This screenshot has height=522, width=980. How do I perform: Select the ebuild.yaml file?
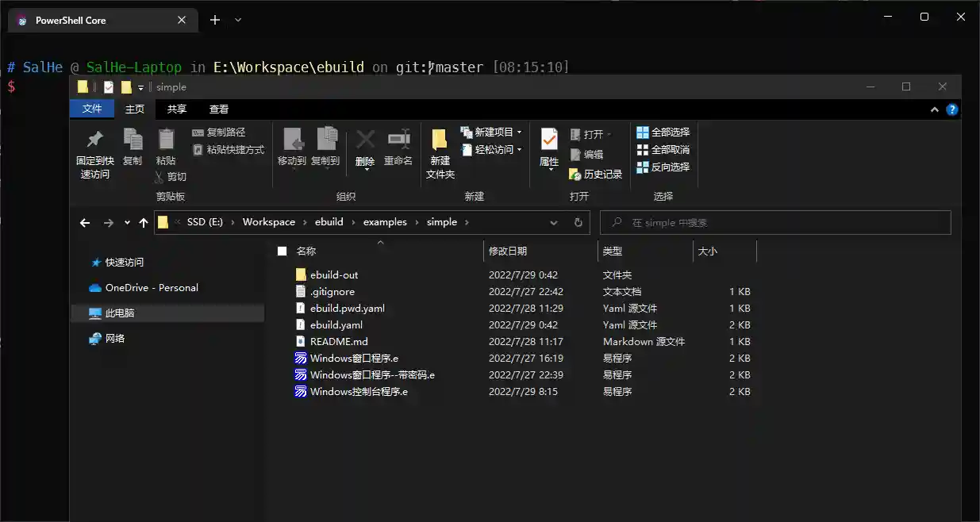pos(336,325)
